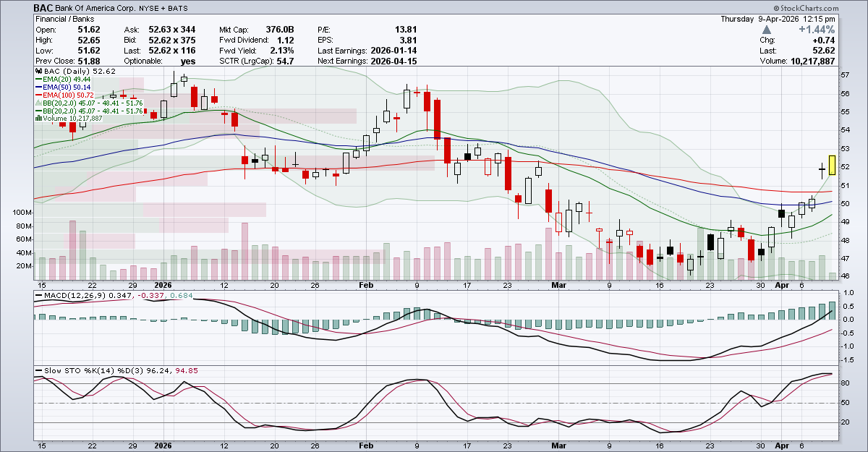This screenshot has width=868, height=452.
Task: Select the 'Bank Of America Corp.' company name
Action: 95,9
